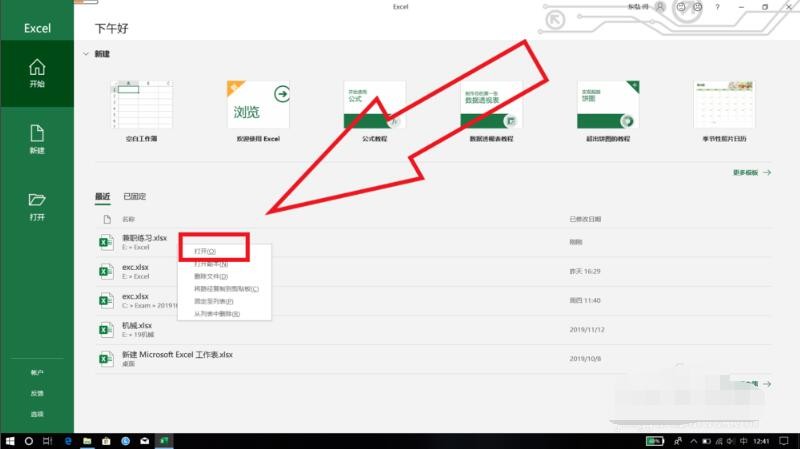
Task: Click the user account avatar icon
Action: click(x=662, y=7)
